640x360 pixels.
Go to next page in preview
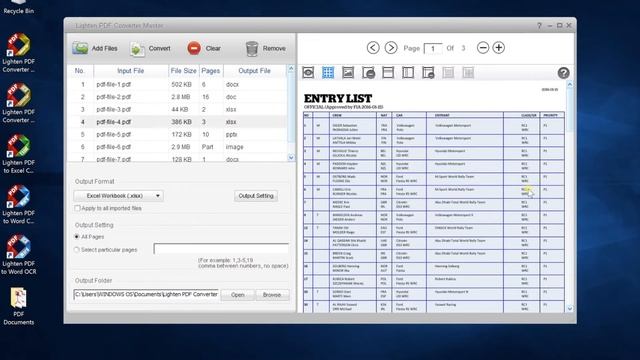tap(391, 48)
